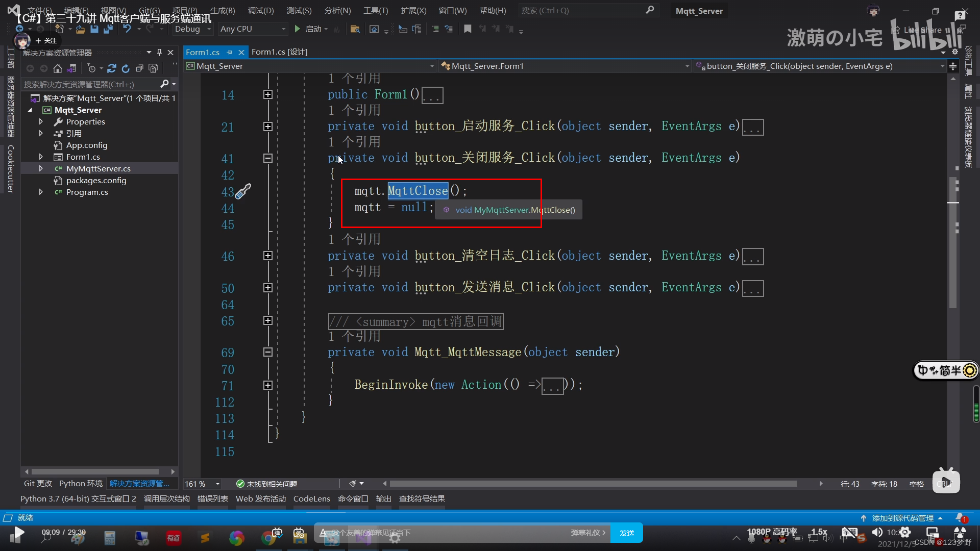
Task: Pin the Form1.cs tab
Action: click(229, 52)
